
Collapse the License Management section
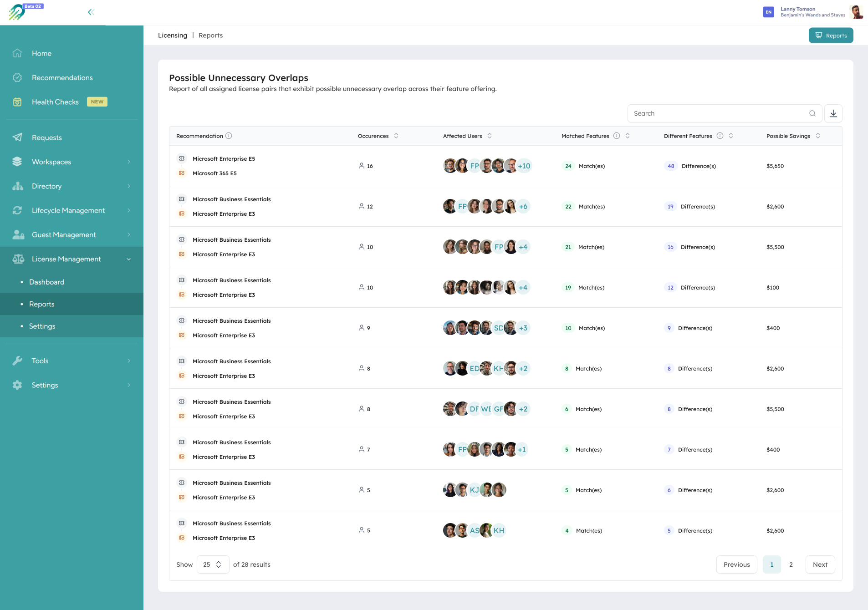[x=129, y=259]
